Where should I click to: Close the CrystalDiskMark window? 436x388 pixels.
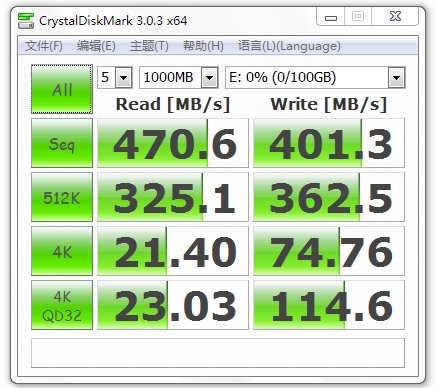395,16
